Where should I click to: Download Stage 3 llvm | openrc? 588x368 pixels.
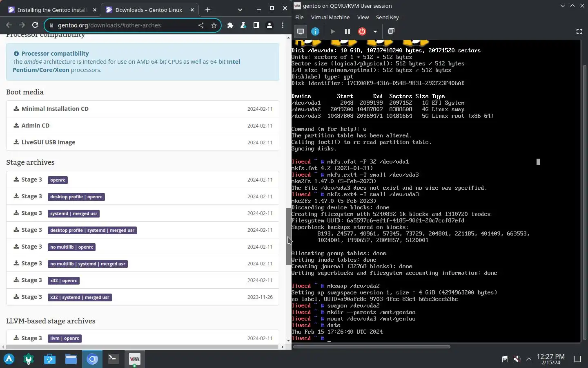click(x=143, y=338)
